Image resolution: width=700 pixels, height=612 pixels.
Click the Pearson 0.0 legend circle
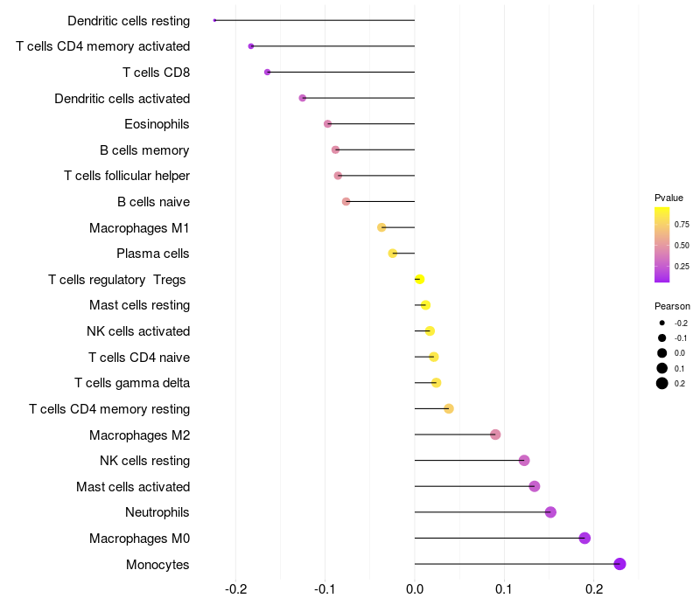(x=662, y=352)
